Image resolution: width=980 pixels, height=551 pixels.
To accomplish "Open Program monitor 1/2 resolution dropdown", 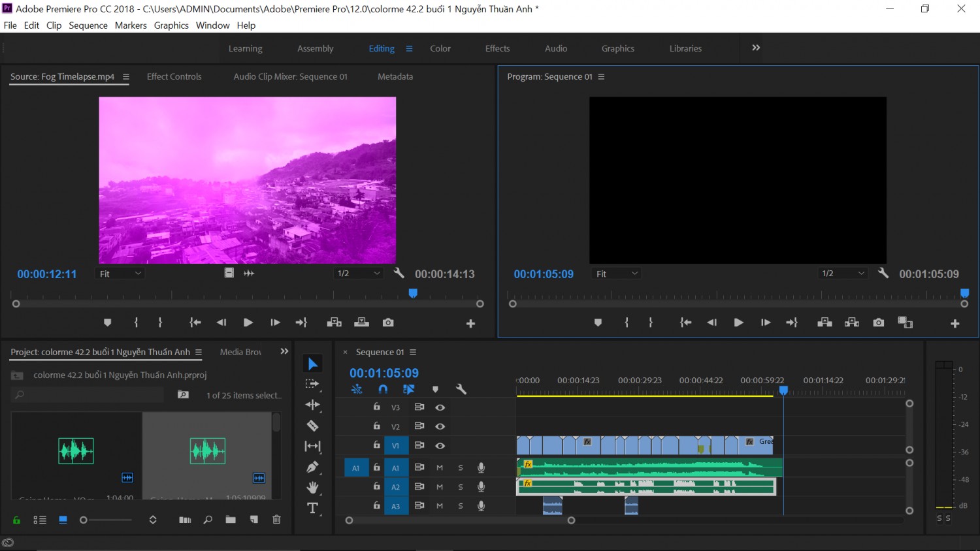I will pyautogui.click(x=843, y=274).
